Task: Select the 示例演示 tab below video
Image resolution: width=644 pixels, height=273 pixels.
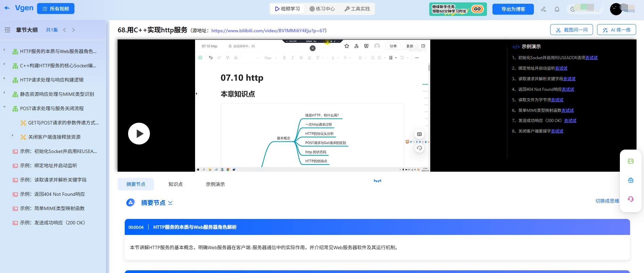Action: point(215,184)
